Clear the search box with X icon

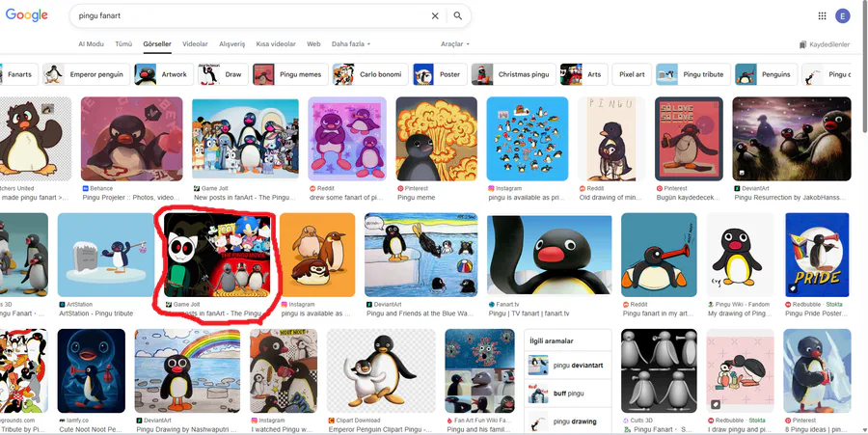tap(435, 16)
